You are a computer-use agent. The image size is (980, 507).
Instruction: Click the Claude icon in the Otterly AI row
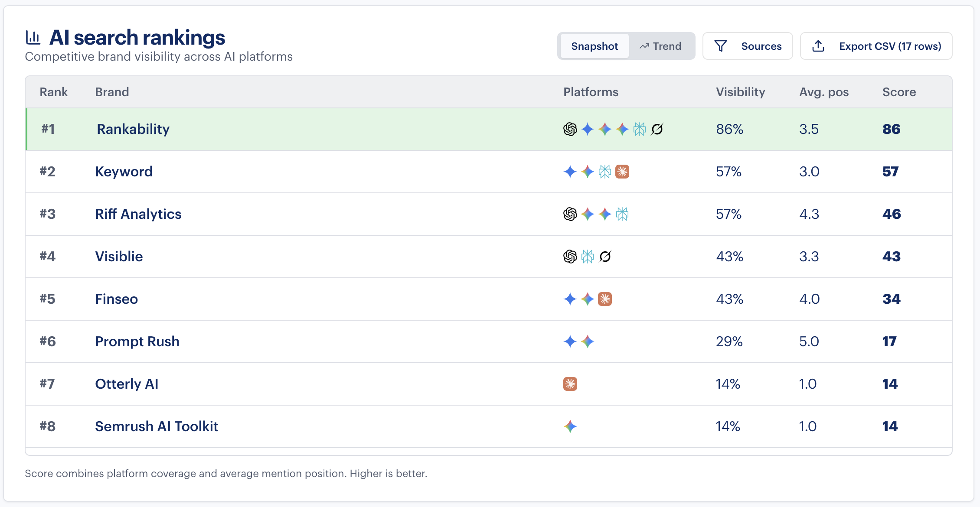tap(570, 384)
